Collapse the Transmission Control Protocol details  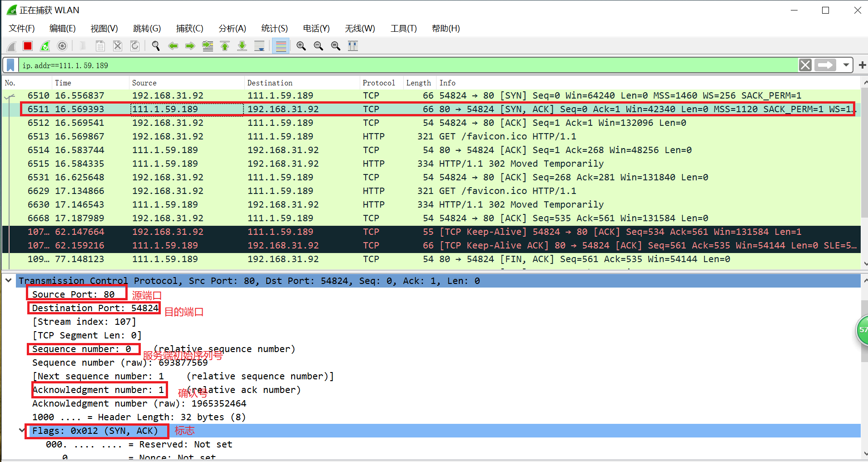(8, 280)
